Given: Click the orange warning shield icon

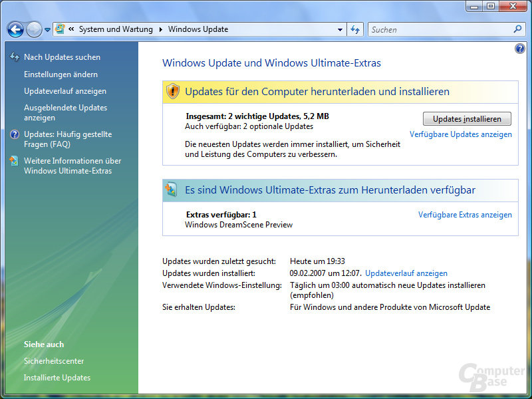Looking at the screenshot, I should 173,91.
